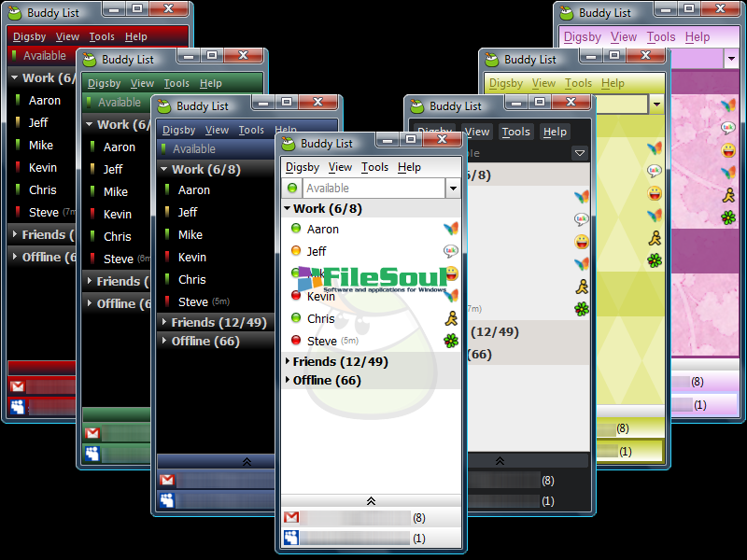Select contact Kevin in the blue-themed window

point(192,257)
